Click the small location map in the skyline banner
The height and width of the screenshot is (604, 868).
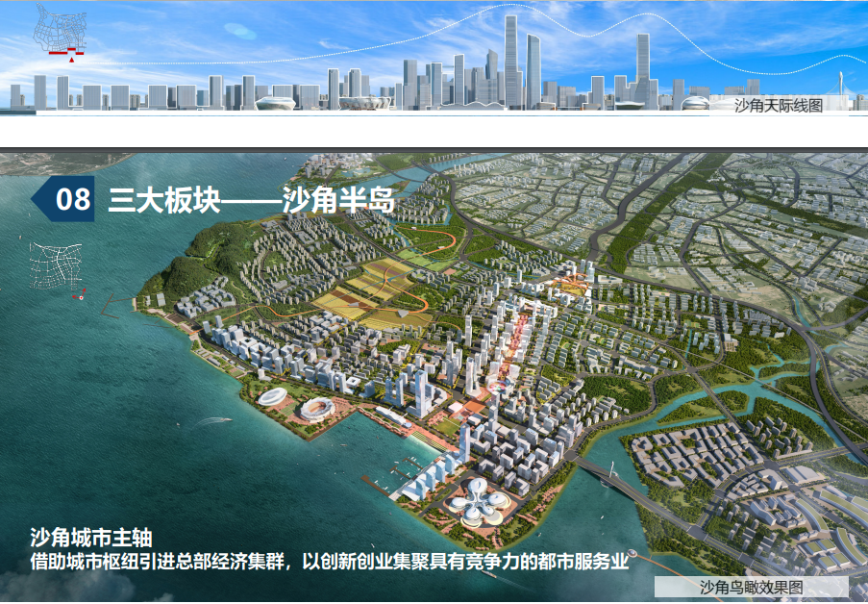point(60,32)
